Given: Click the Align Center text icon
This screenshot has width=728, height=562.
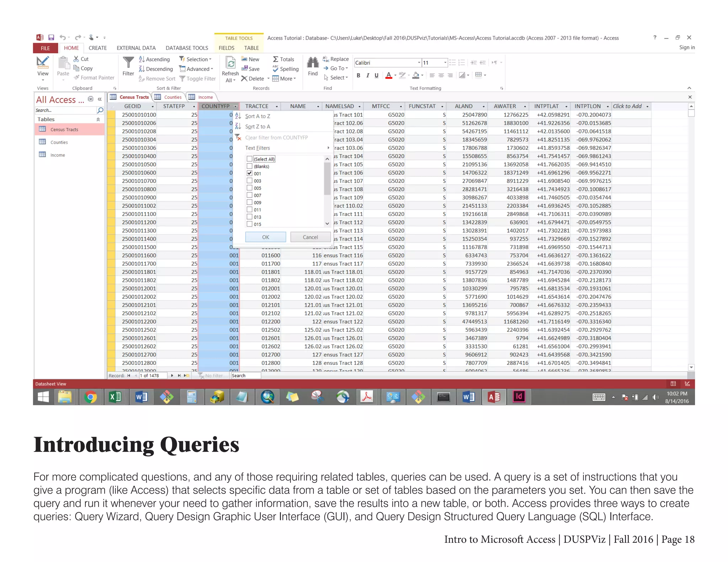Looking at the screenshot, I should pos(441,75).
